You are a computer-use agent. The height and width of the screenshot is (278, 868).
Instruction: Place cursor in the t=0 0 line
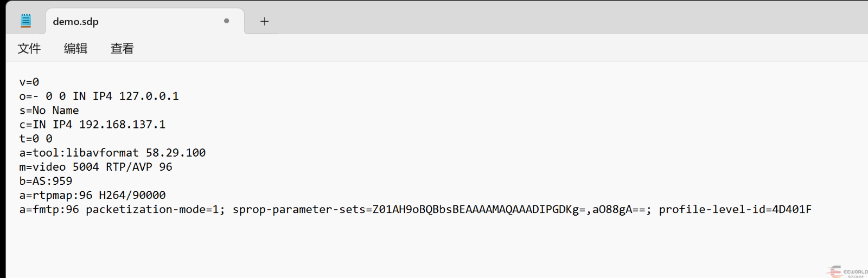36,139
